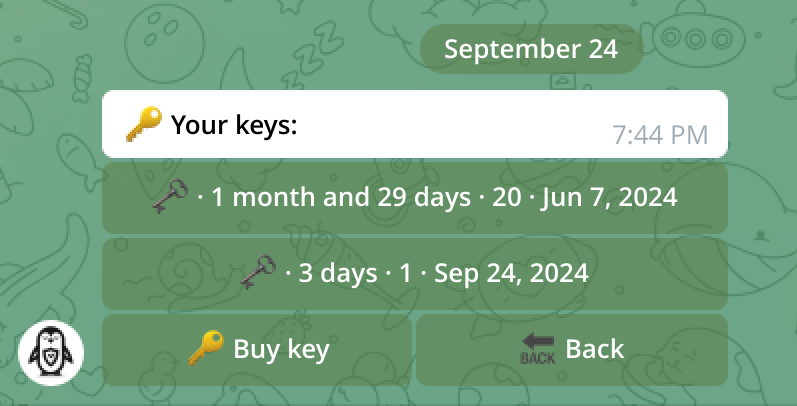Click the gold key icon on Buy key

pos(205,348)
